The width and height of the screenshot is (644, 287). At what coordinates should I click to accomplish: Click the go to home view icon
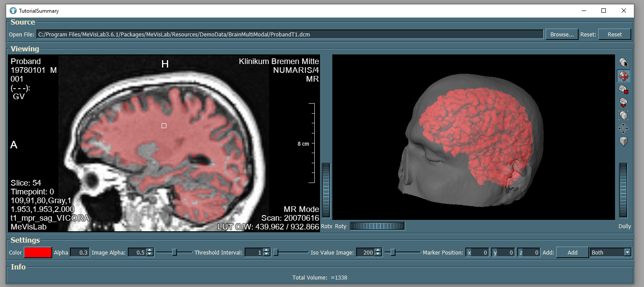[x=623, y=90]
